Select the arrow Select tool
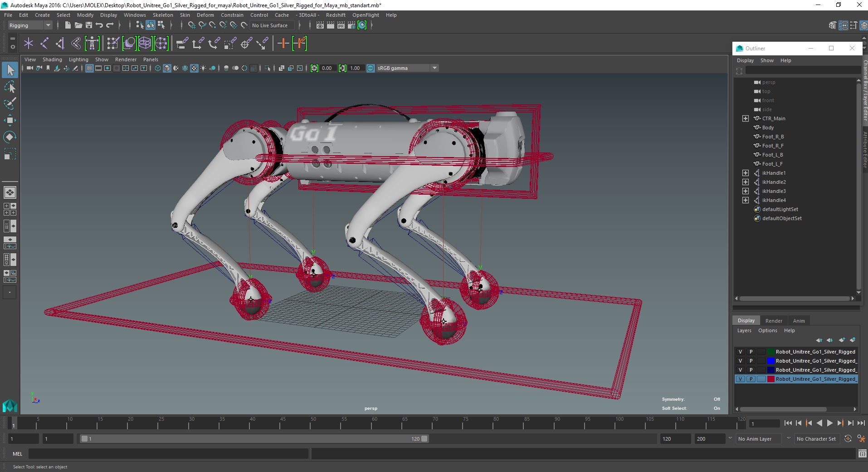The image size is (868, 472). coord(10,70)
